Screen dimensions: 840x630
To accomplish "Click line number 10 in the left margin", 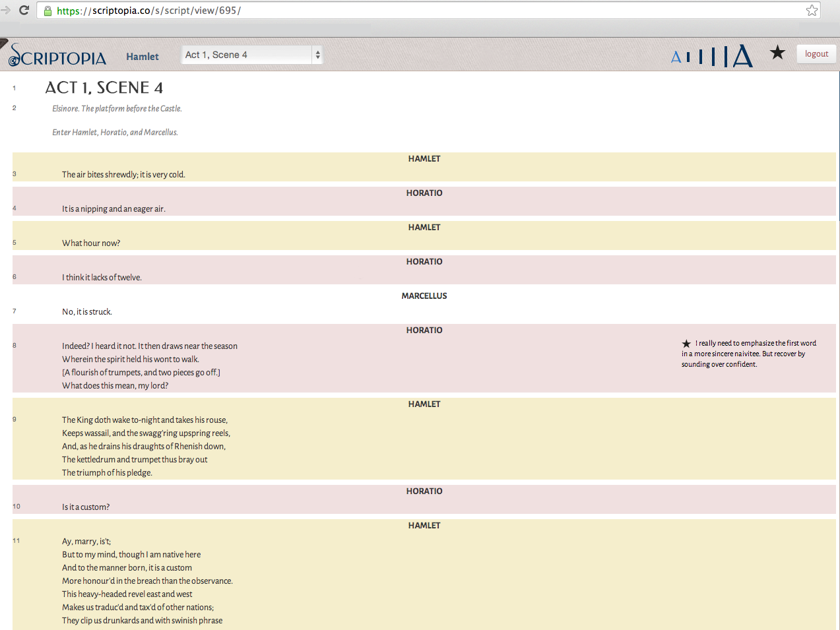I will tap(16, 507).
